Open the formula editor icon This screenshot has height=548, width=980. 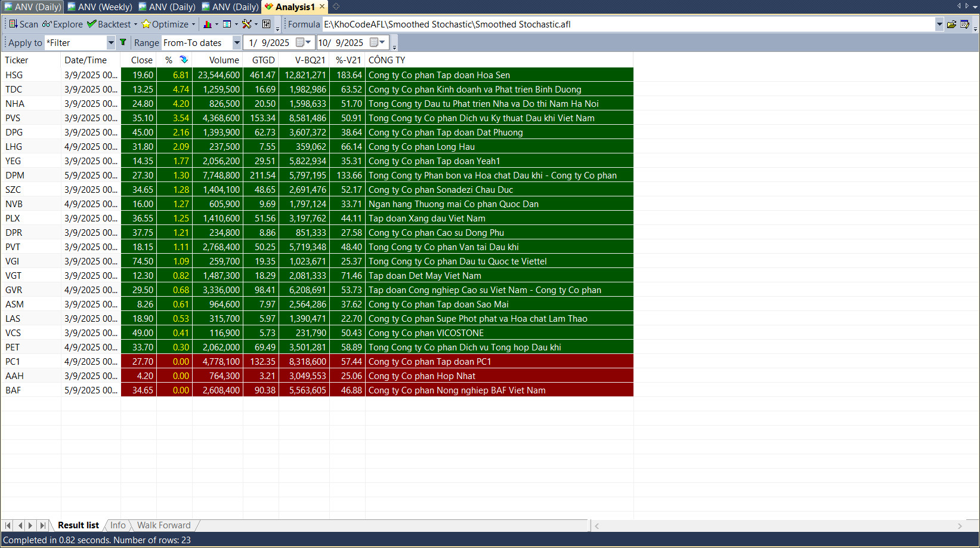[964, 24]
